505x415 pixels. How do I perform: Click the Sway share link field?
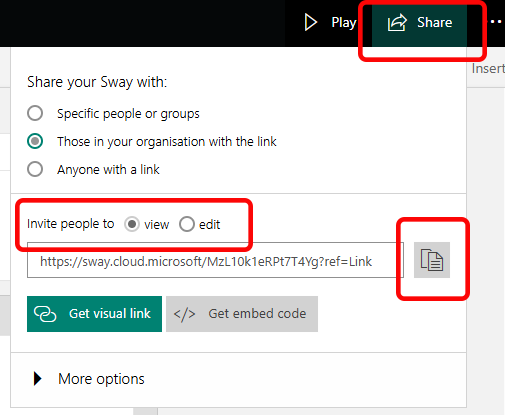215,260
